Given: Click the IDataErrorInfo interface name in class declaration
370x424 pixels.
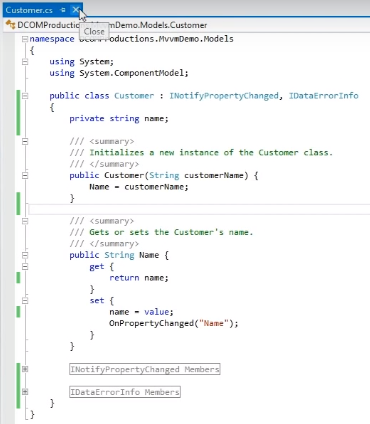Looking at the screenshot, I should 323,96.
